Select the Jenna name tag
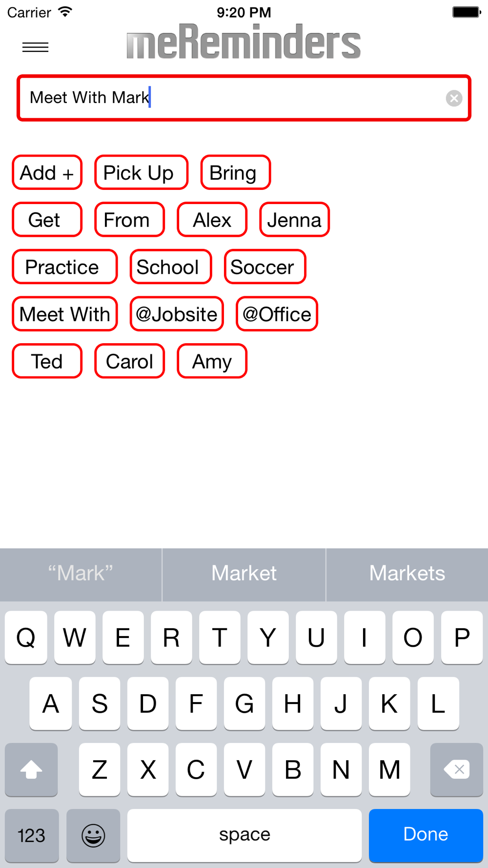 (294, 220)
